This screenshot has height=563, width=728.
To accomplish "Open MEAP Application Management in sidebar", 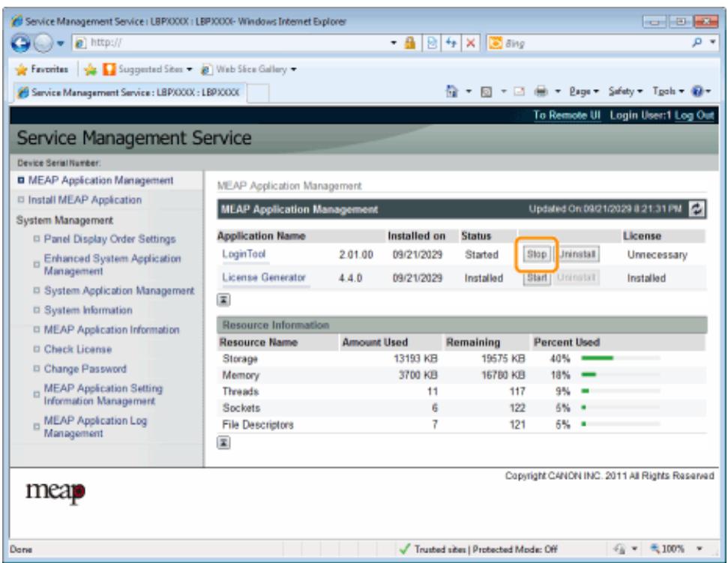I will point(100,180).
